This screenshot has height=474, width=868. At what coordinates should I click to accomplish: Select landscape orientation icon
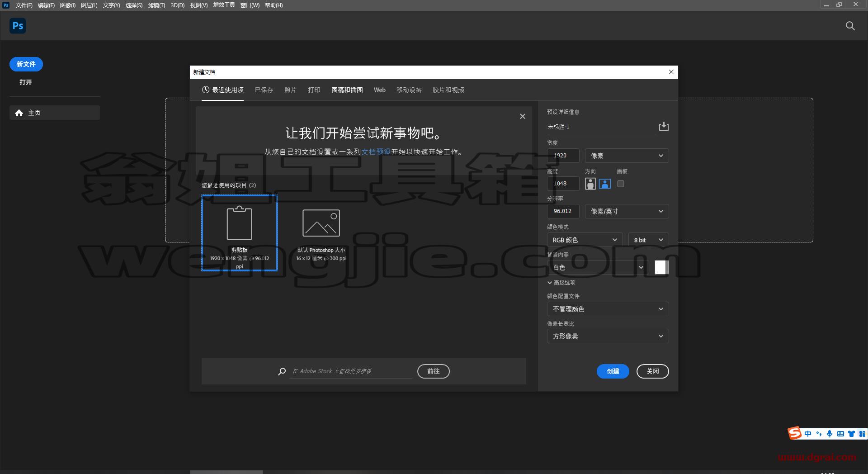click(604, 184)
